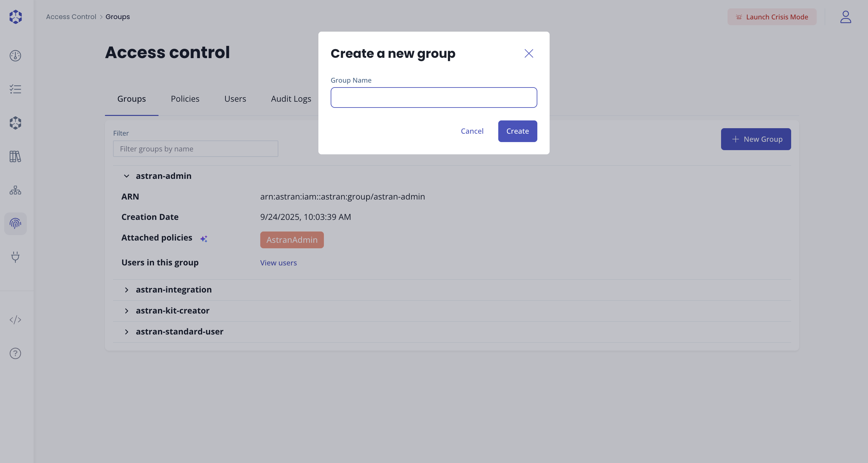Collapse the astran-admin group details
868x463 pixels.
pyautogui.click(x=126, y=176)
